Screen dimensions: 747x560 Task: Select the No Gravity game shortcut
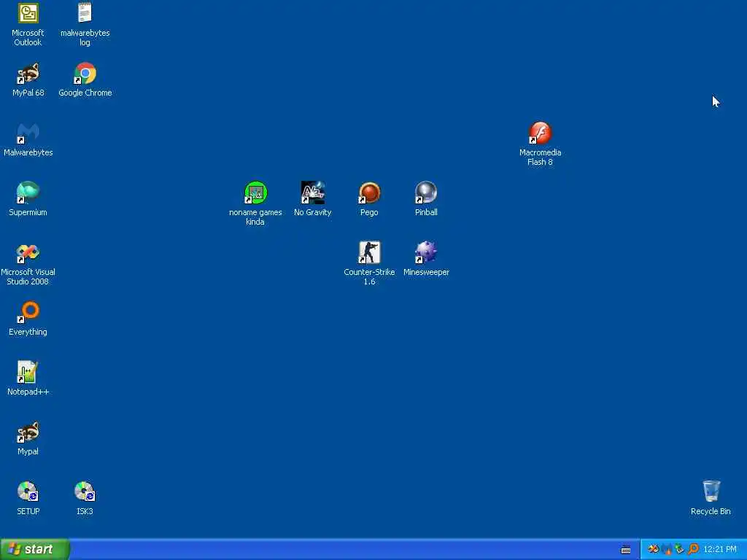(x=312, y=199)
